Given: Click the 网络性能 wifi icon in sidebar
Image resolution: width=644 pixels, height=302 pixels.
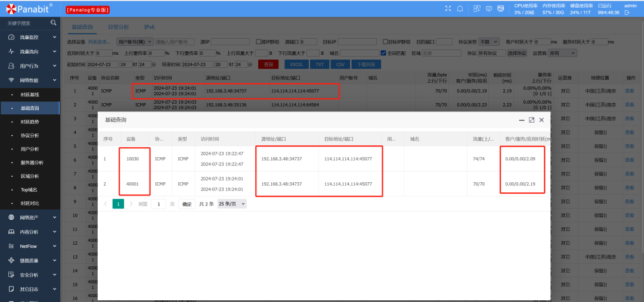Looking at the screenshot, I should (x=11, y=80).
